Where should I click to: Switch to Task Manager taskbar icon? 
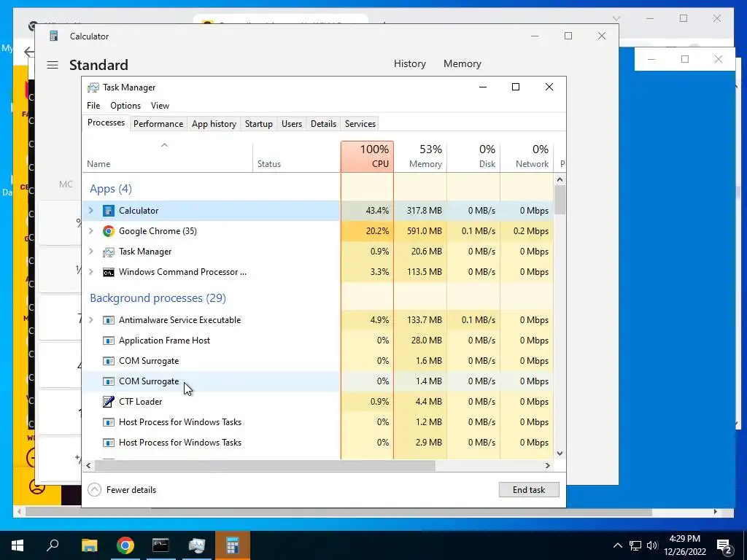coord(196,545)
